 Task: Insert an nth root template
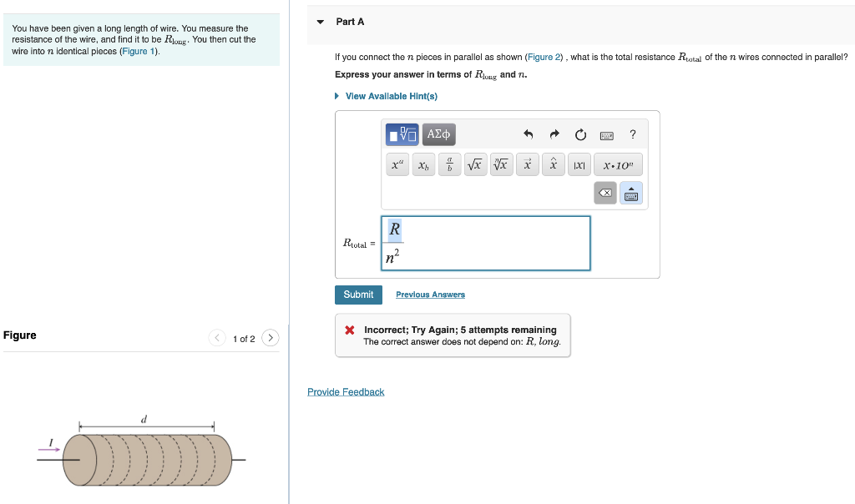[x=501, y=164]
